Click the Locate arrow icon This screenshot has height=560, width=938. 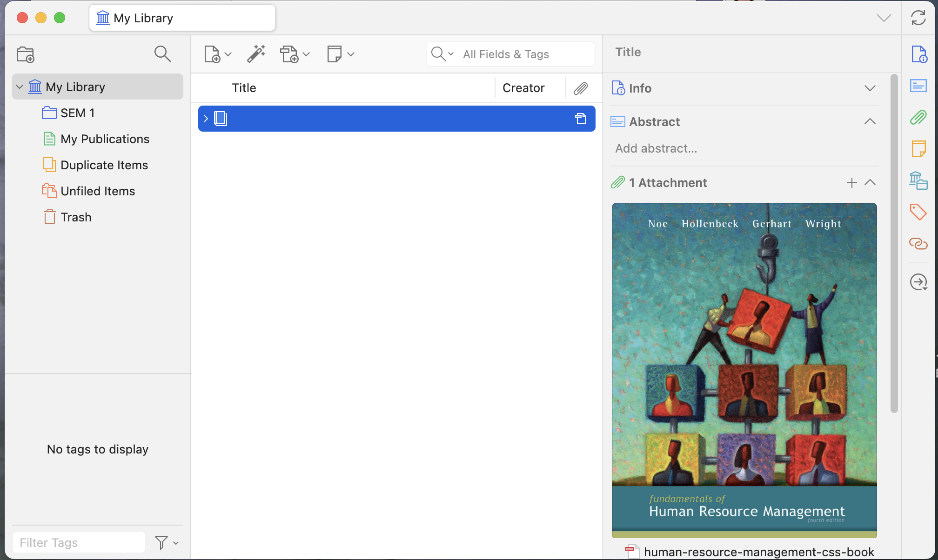coord(918,282)
